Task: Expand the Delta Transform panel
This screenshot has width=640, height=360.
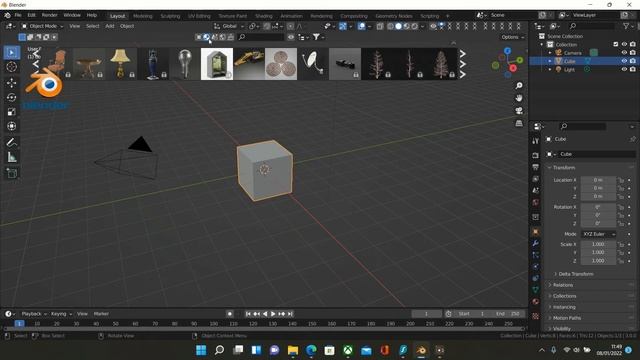Action: coord(576,274)
